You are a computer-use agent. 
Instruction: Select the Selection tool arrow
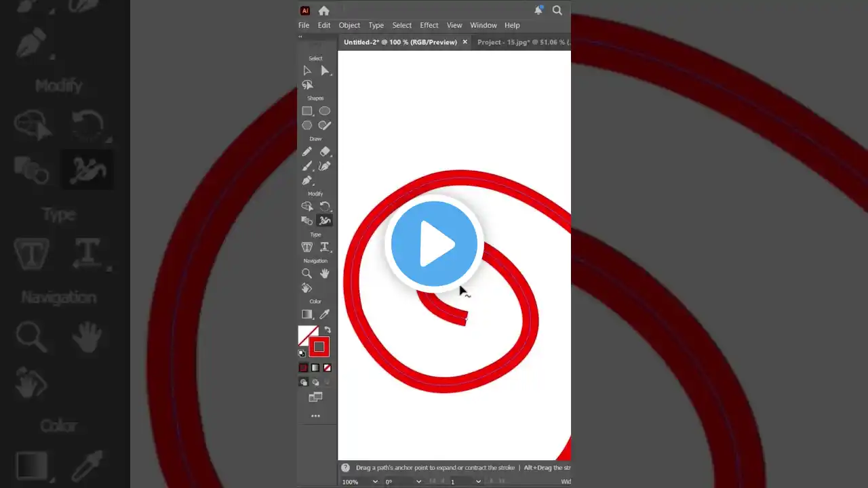pyautogui.click(x=307, y=70)
